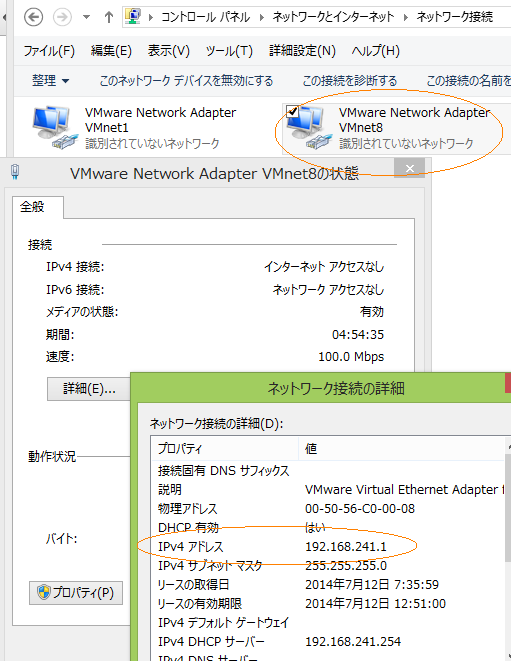The width and height of the screenshot is (511, 661).
Task: Select the VMware Network Adapter VMnet1 icon
Action: pyautogui.click(x=55, y=127)
